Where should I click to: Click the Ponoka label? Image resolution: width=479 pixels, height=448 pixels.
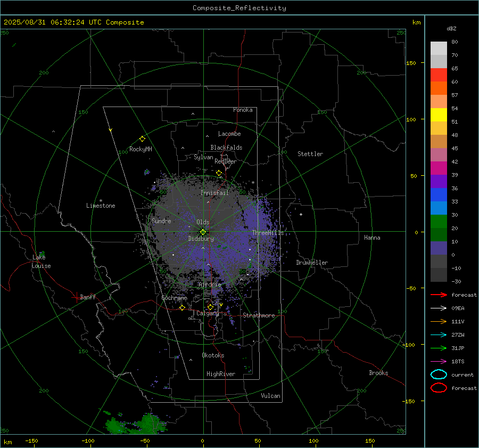(243, 110)
